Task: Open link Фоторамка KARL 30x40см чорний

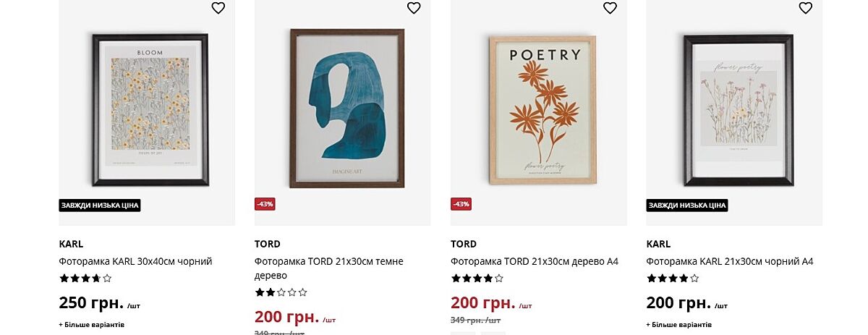Action: [x=135, y=261]
